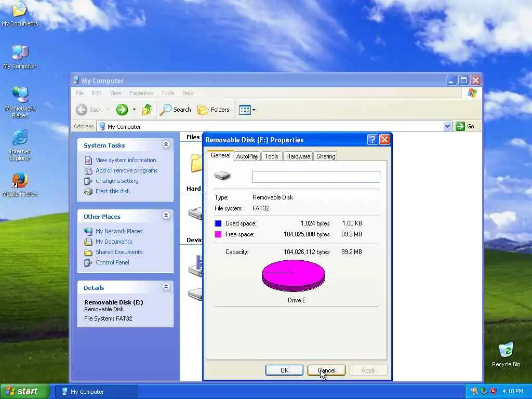This screenshot has height=399, width=532.
Task: Launch Internet Explorer from desktop
Action: [x=20, y=145]
